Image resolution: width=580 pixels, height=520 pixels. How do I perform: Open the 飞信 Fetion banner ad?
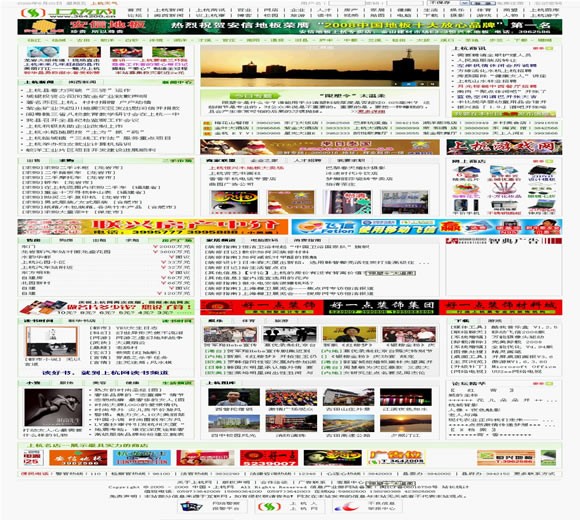427,227
